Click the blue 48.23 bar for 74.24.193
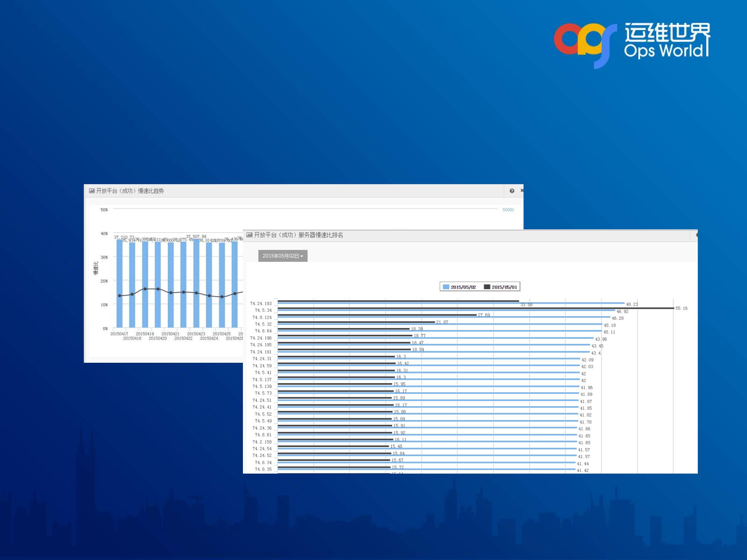 click(451, 303)
